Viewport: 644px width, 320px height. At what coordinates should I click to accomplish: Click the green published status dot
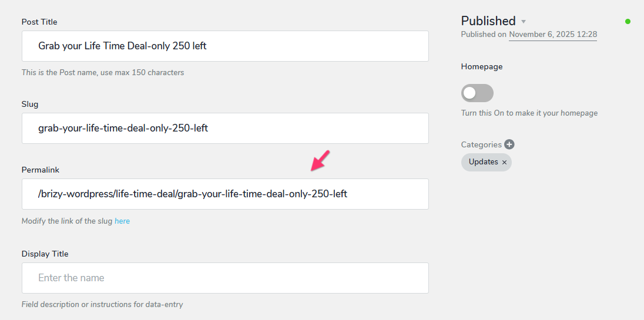(x=628, y=21)
